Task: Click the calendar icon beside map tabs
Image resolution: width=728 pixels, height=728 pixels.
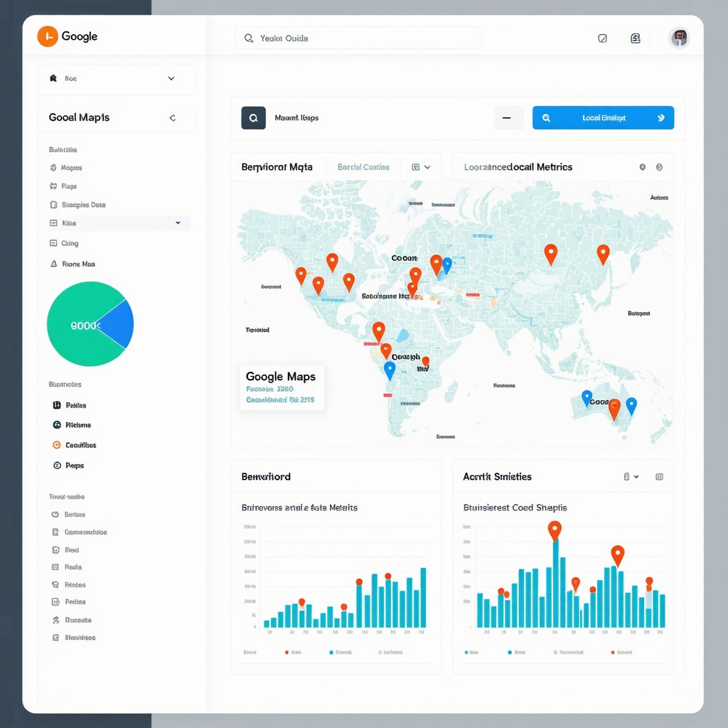Action: click(415, 167)
